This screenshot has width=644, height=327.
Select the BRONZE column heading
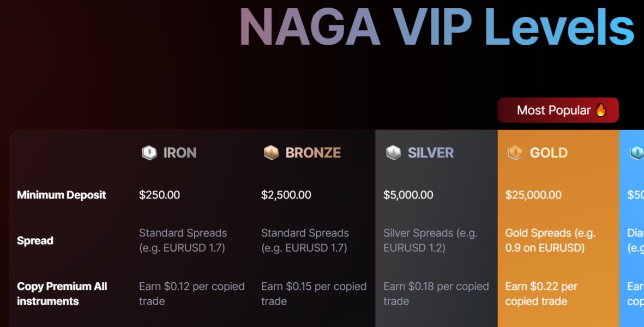tap(313, 153)
